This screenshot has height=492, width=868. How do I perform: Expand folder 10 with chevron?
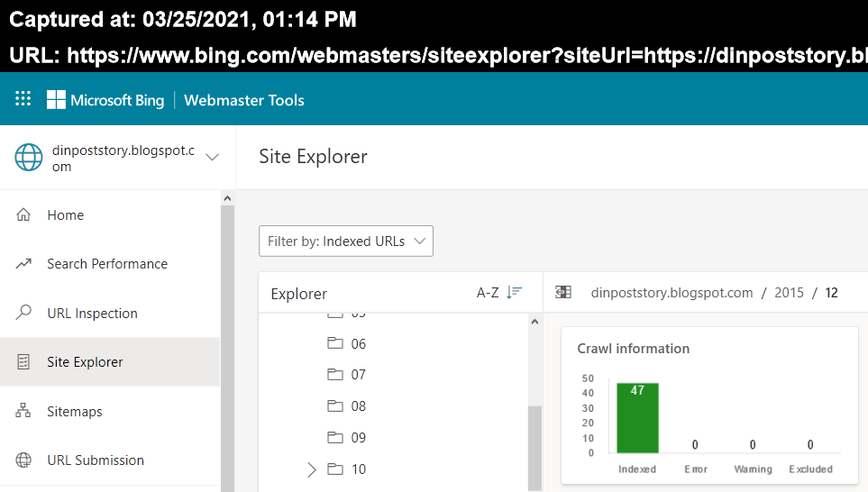[x=312, y=469]
